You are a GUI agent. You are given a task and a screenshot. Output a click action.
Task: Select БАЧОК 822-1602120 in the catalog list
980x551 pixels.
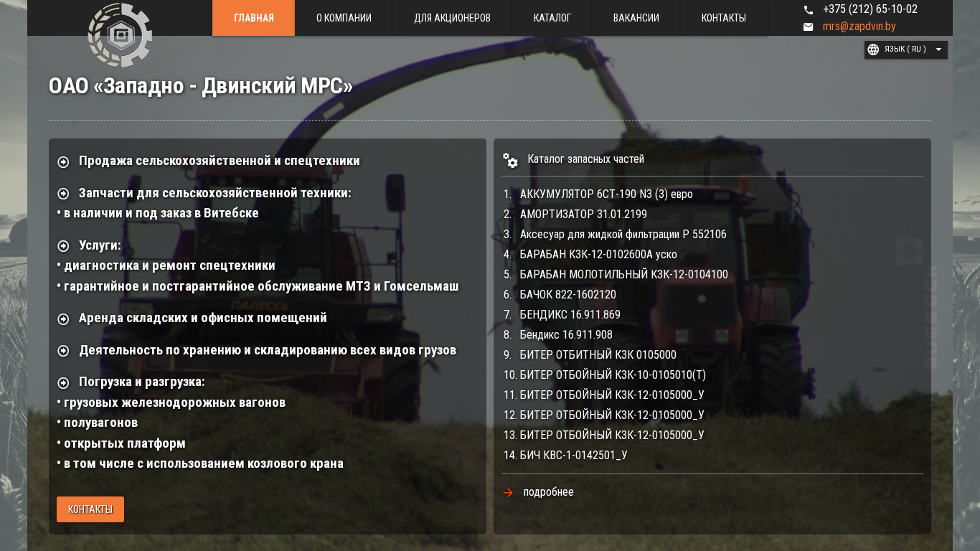pos(567,295)
